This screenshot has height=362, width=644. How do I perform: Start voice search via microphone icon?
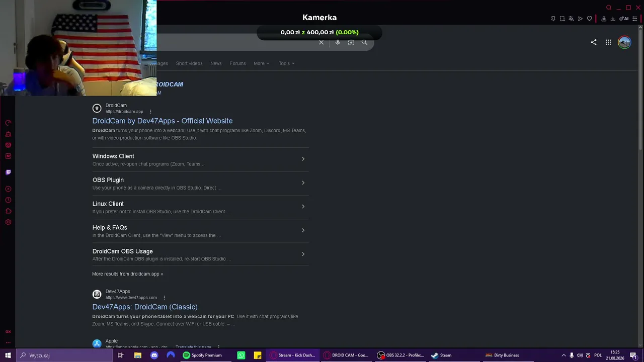click(338, 42)
